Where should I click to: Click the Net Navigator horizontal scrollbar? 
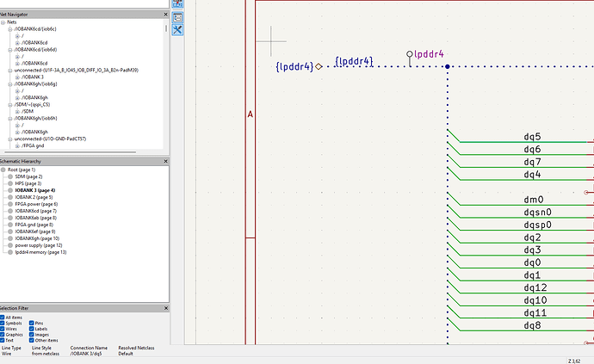[x=68, y=152]
